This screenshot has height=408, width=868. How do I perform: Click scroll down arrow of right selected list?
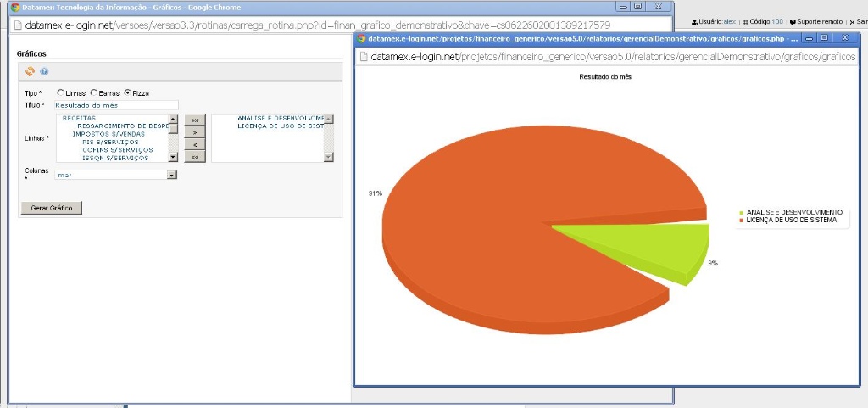(x=328, y=157)
